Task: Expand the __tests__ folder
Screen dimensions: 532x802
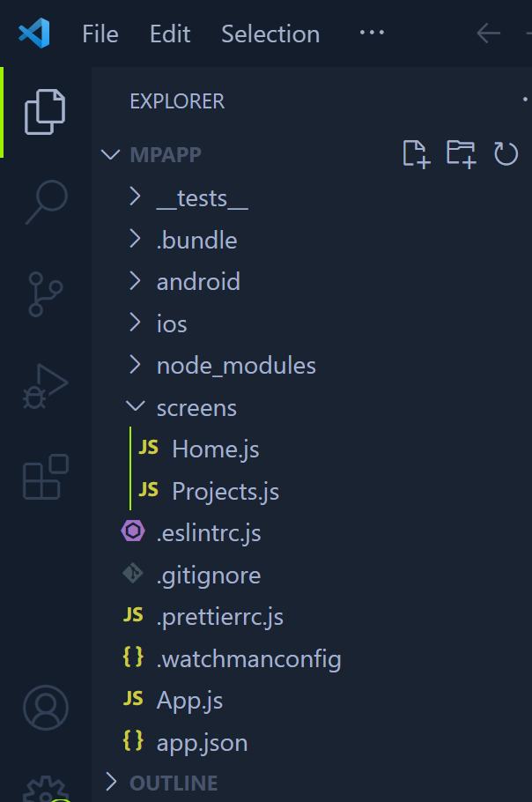Action: tap(202, 197)
